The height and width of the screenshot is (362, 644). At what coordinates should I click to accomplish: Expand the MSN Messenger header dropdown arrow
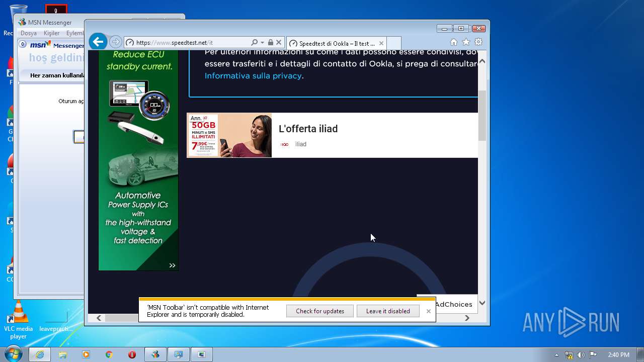tap(23, 44)
